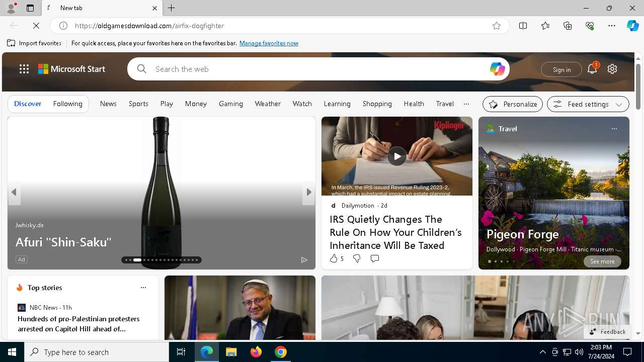Viewport: 644px width, 362px height.
Task: Open the pro-Palestinian protesters story
Action: (78, 324)
